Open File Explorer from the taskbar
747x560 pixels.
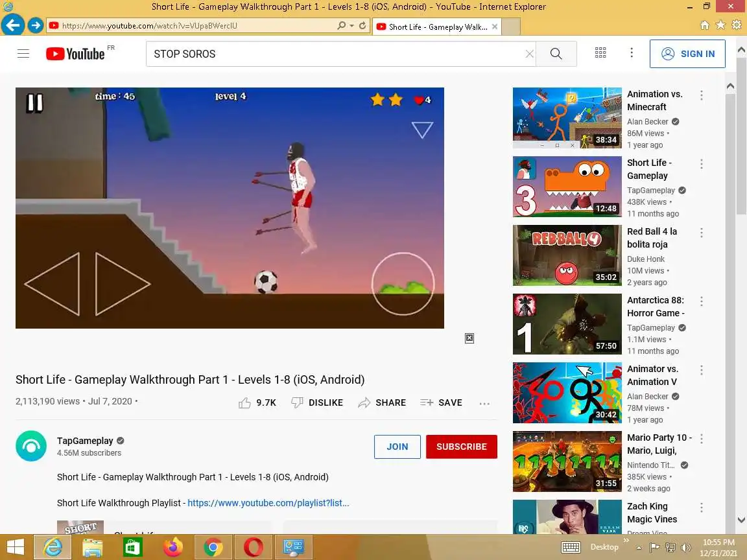tap(92, 547)
